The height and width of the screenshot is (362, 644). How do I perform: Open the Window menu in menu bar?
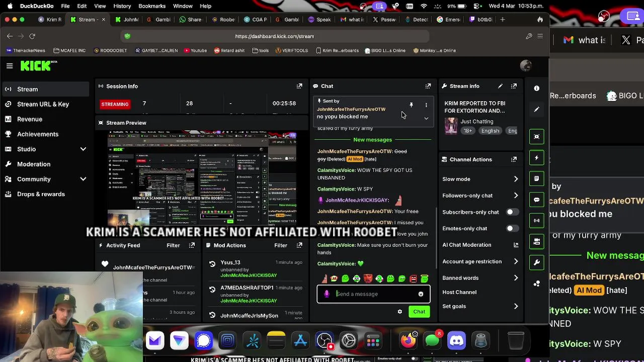click(x=183, y=6)
